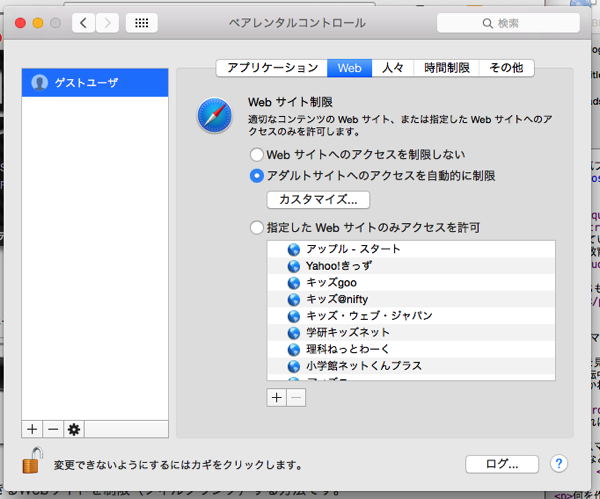This screenshot has height=499, width=600.
Task: Minimize window with the yellow button
Action: [x=38, y=23]
